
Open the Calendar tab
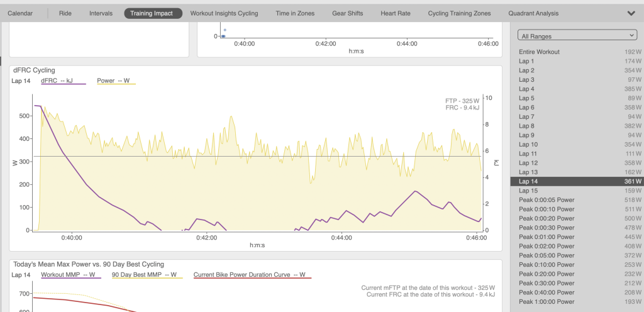pos(20,13)
